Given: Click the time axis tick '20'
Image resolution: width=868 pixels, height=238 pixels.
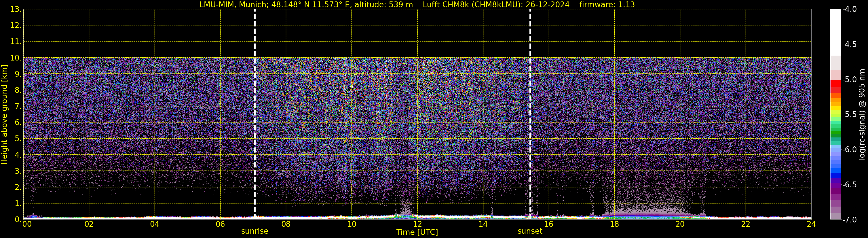Looking at the screenshot, I should 680,224.
